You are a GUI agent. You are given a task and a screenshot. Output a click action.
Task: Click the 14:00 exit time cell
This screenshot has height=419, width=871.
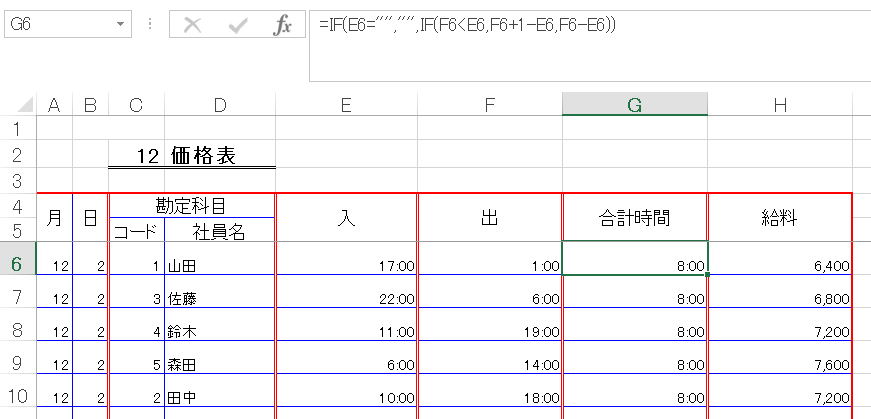pyautogui.click(x=489, y=358)
